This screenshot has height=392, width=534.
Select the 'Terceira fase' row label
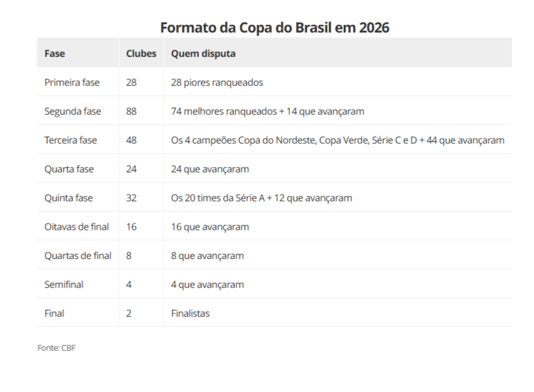(x=71, y=141)
